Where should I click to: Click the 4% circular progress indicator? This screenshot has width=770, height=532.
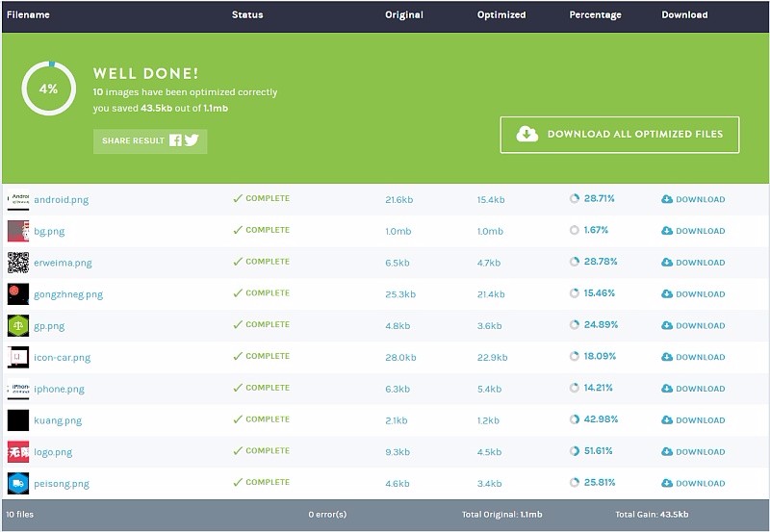(x=48, y=89)
